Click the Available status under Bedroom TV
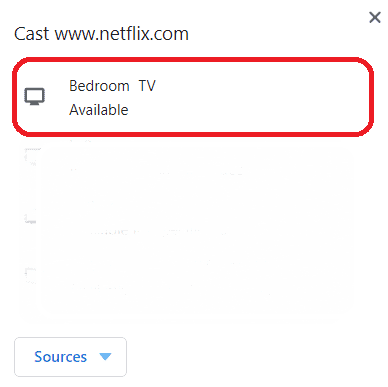Viewport: 388px width, 387px height. [x=99, y=110]
